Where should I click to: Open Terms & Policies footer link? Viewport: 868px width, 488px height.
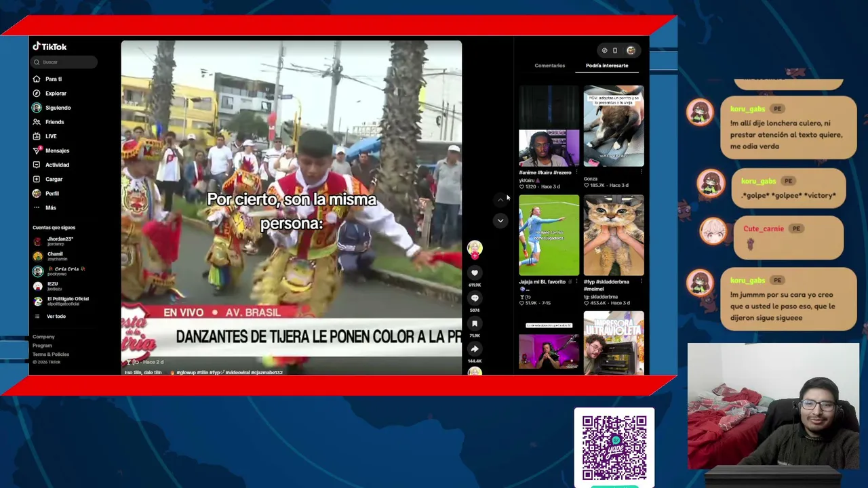point(51,354)
